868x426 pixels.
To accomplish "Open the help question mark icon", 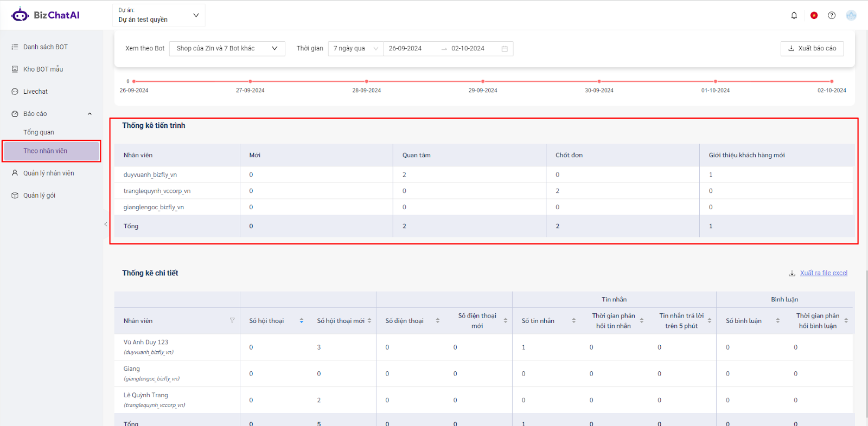I will (x=832, y=15).
